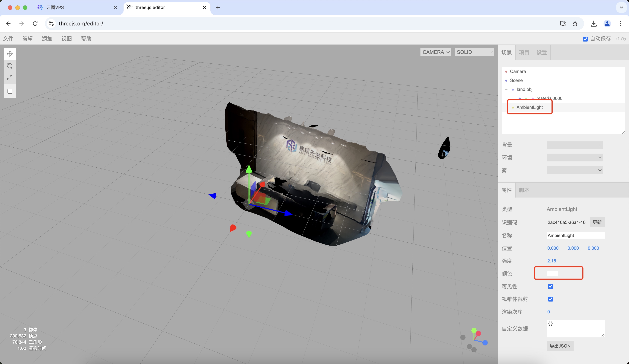The height and width of the screenshot is (364, 629).
Task: Reload the three.js editor page
Action: 35,23
